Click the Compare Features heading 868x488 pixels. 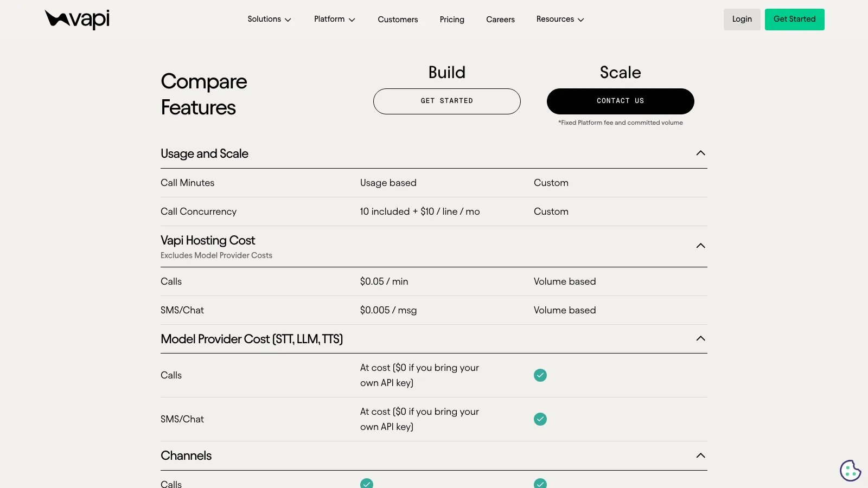pyautogui.click(x=204, y=94)
